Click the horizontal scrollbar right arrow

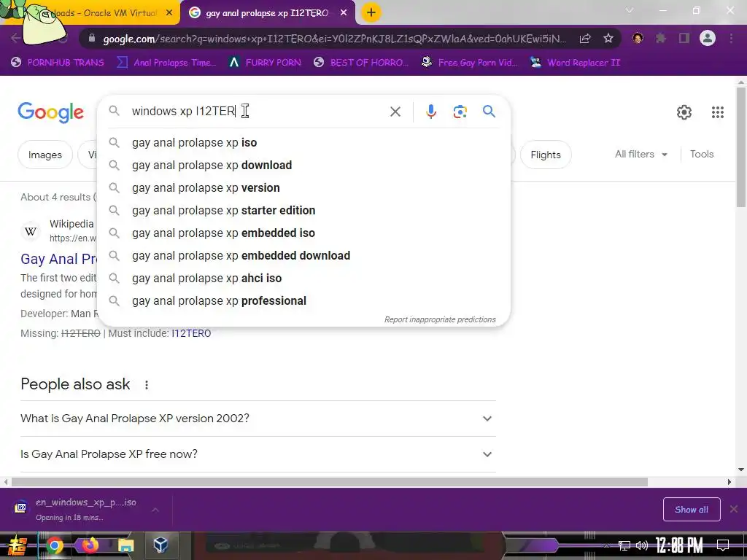coord(729,482)
